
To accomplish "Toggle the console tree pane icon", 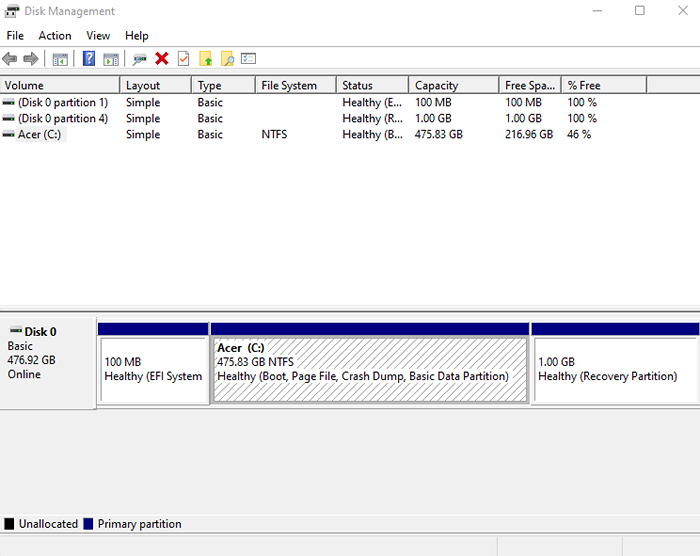I will [x=60, y=59].
